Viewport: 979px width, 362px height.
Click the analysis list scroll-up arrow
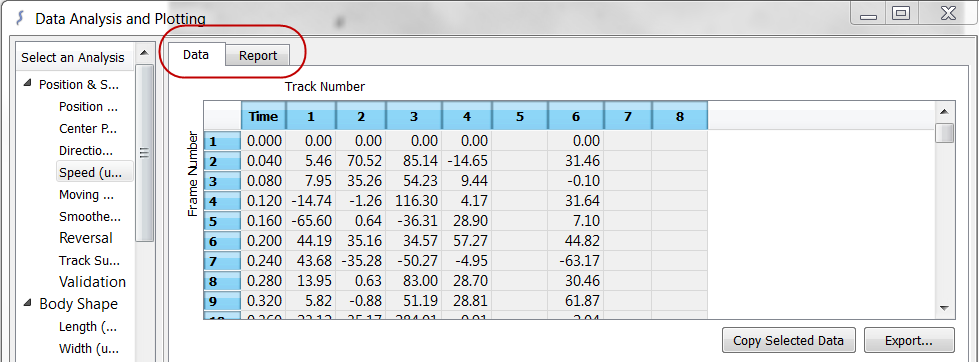(144, 53)
